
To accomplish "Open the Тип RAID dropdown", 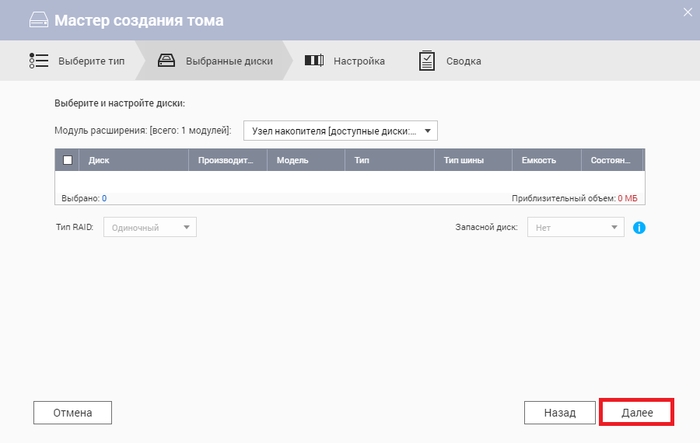I will [150, 227].
